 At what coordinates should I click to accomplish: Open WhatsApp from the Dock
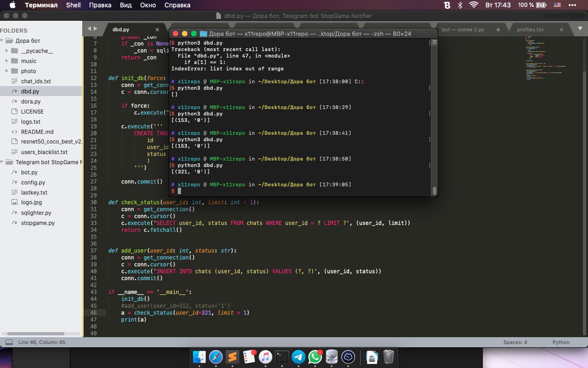315,357
